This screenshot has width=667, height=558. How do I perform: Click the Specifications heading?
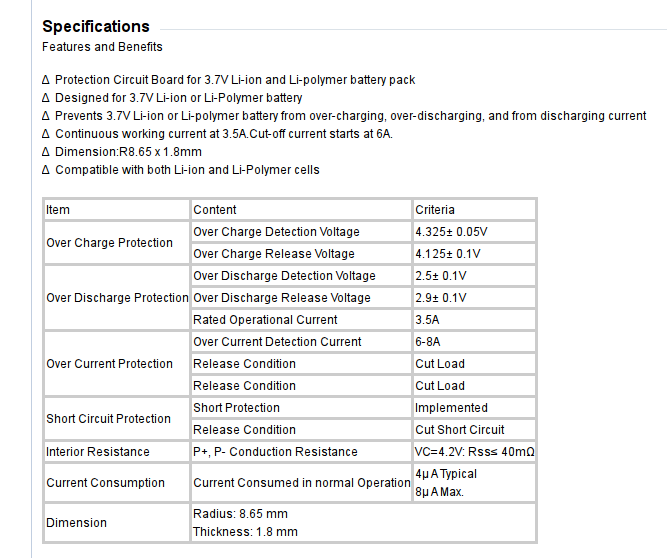click(x=96, y=27)
